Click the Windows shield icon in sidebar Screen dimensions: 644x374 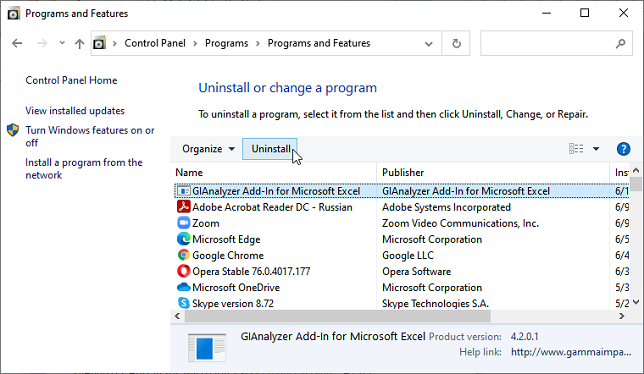(x=13, y=130)
